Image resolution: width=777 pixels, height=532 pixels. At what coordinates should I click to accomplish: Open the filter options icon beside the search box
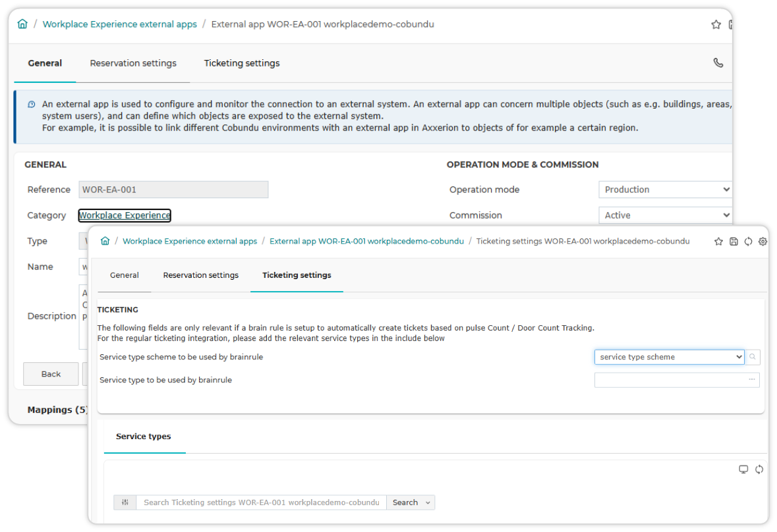(125, 502)
